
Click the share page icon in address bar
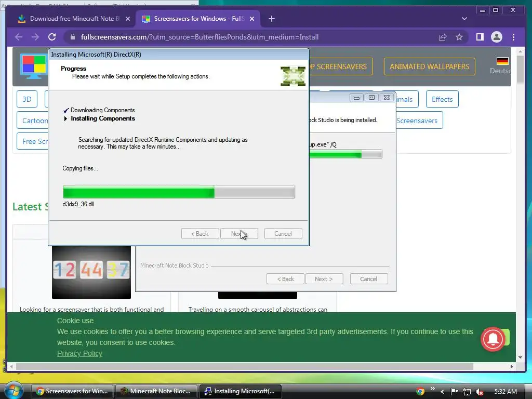443,37
